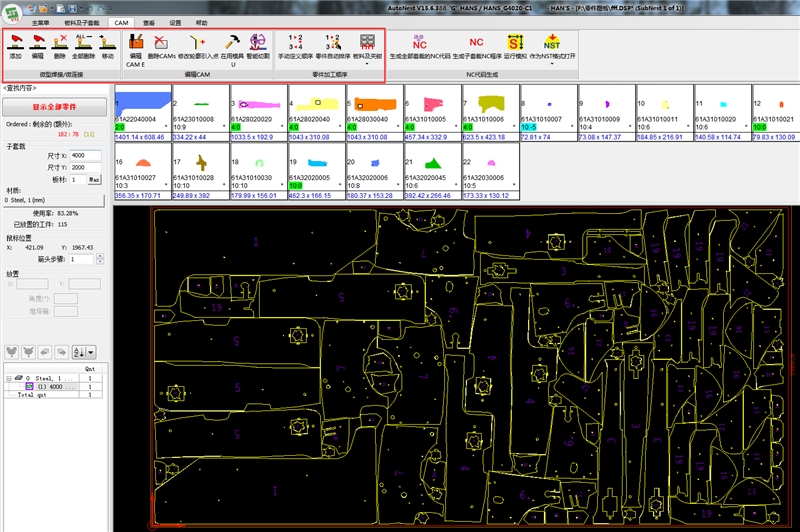The image size is (800, 532).
Task: Select part thumbnail 61A28030040
Action: [374, 112]
